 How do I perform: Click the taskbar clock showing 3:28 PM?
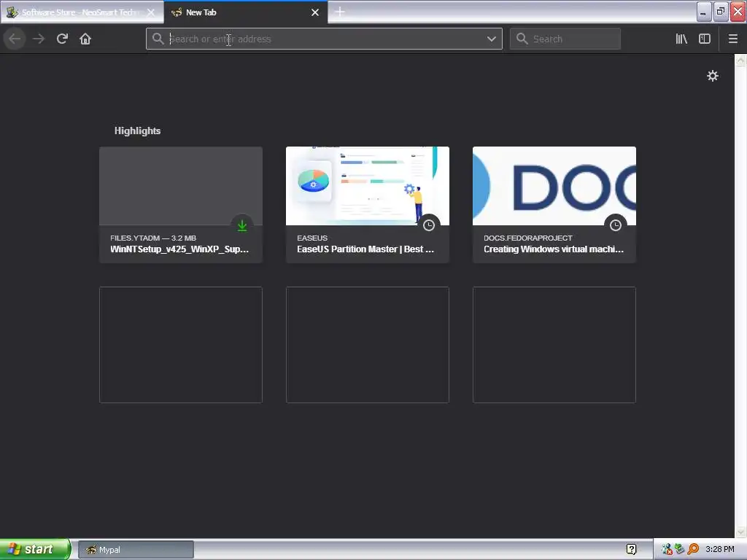pyautogui.click(x=719, y=549)
